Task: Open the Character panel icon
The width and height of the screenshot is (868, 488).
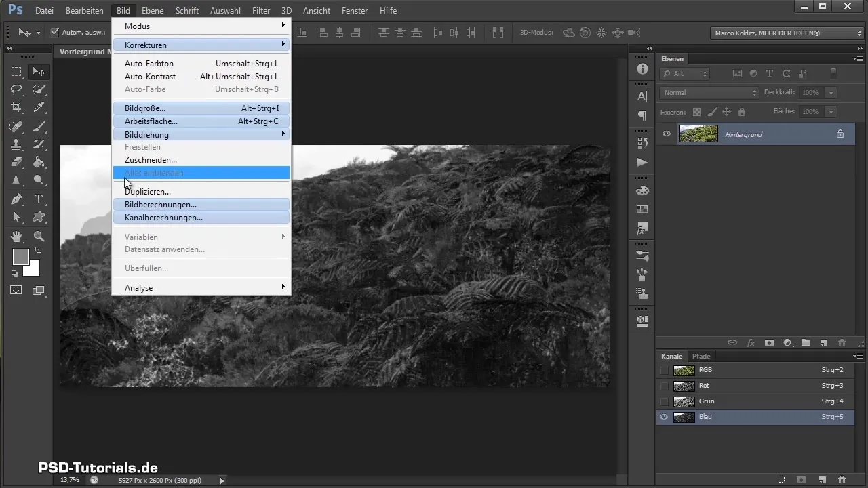Action: click(642, 97)
